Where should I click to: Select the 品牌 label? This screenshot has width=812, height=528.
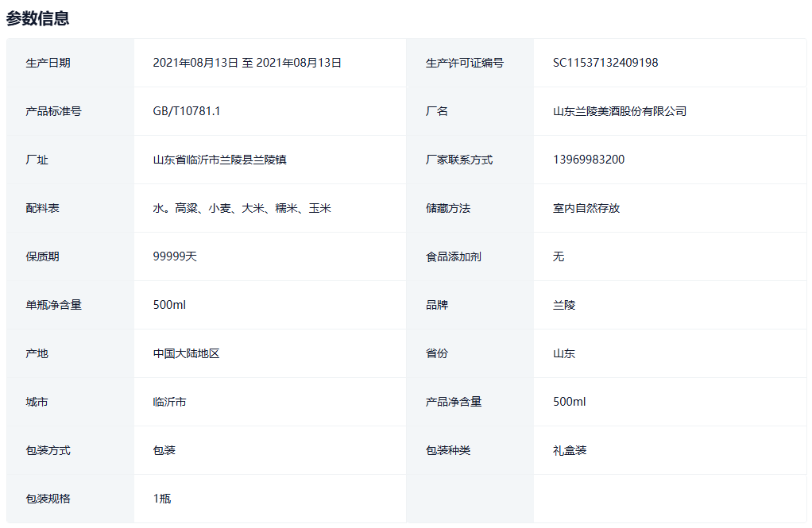click(436, 305)
